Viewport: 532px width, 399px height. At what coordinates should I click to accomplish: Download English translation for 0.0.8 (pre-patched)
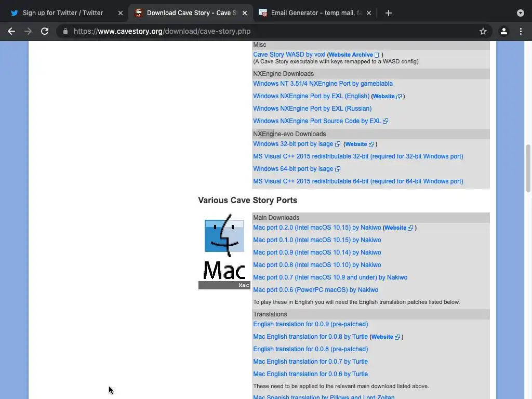pos(311,349)
